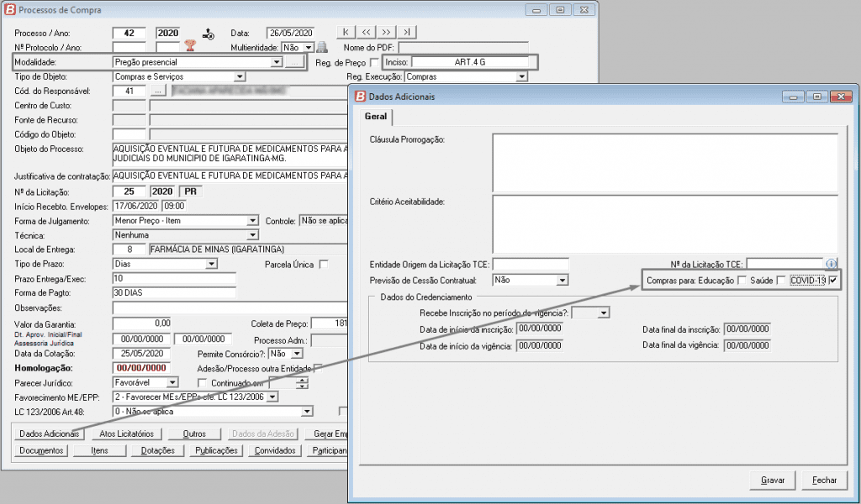Expand Previsão de Cessão Contratual dropdown
Viewport: 861px width, 504px height.
tap(563, 280)
